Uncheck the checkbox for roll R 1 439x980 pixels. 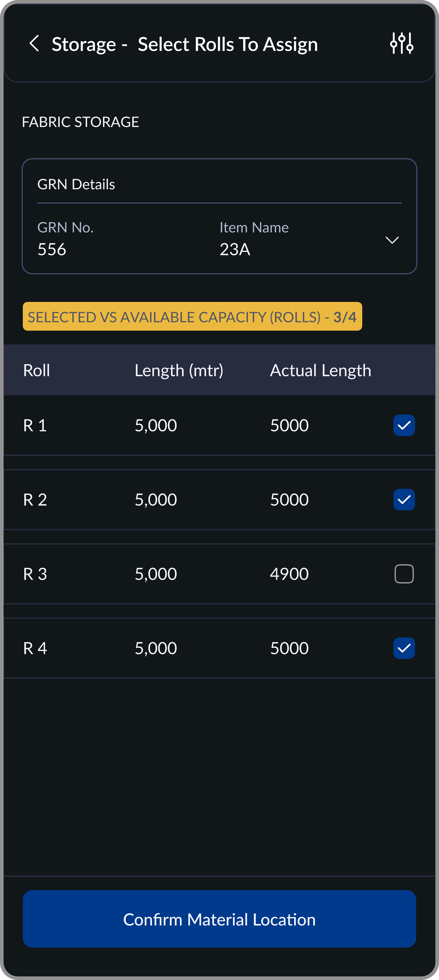[404, 425]
